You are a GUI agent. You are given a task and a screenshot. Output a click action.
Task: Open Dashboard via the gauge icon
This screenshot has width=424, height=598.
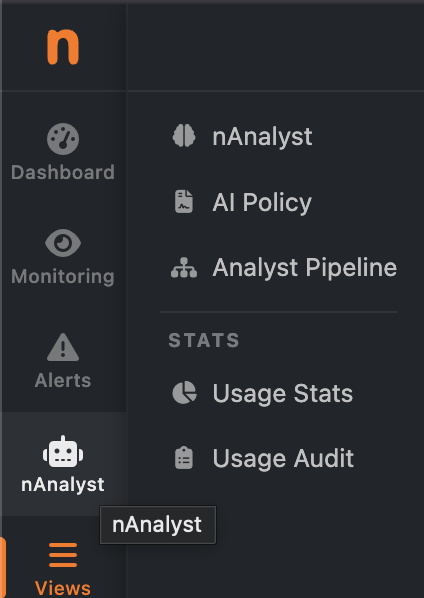pos(63,139)
